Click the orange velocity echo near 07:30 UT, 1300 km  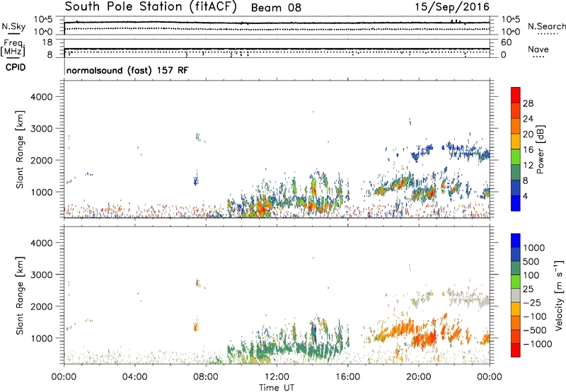[196, 327]
